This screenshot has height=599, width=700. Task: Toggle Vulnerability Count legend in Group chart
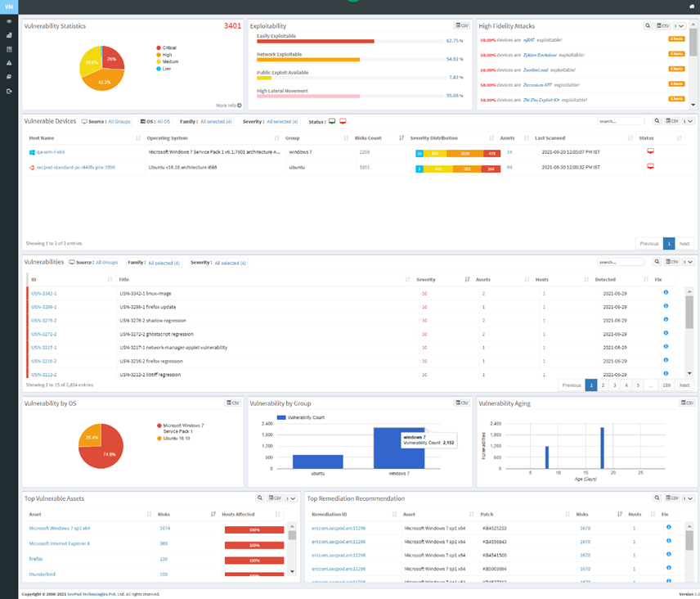[x=301, y=417]
